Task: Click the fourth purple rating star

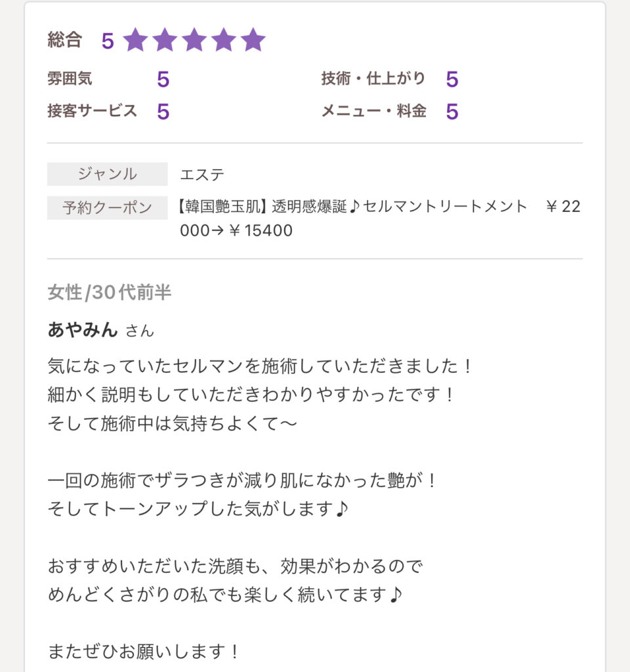Action: click(223, 40)
